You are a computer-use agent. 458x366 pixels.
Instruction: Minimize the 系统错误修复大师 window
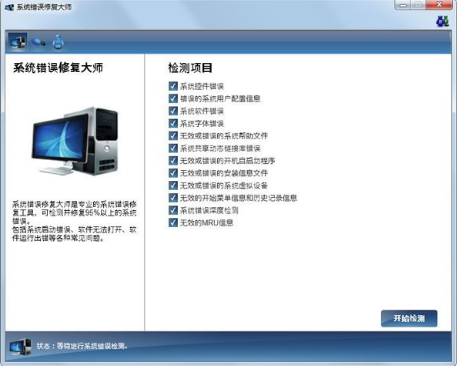pos(404,5)
